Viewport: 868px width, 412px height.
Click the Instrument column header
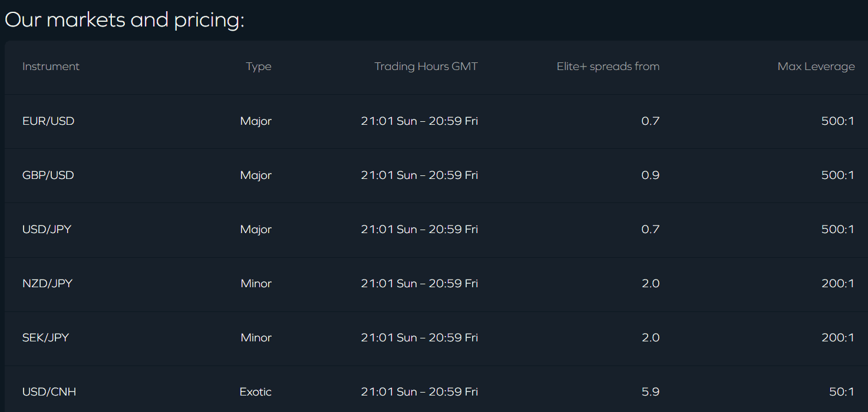(51, 67)
